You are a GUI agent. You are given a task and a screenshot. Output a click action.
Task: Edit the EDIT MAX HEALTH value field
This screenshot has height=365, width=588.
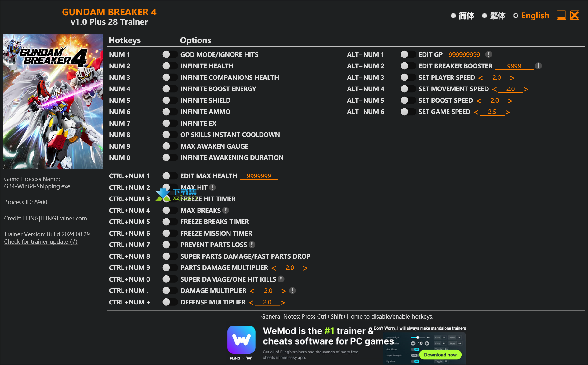(259, 175)
